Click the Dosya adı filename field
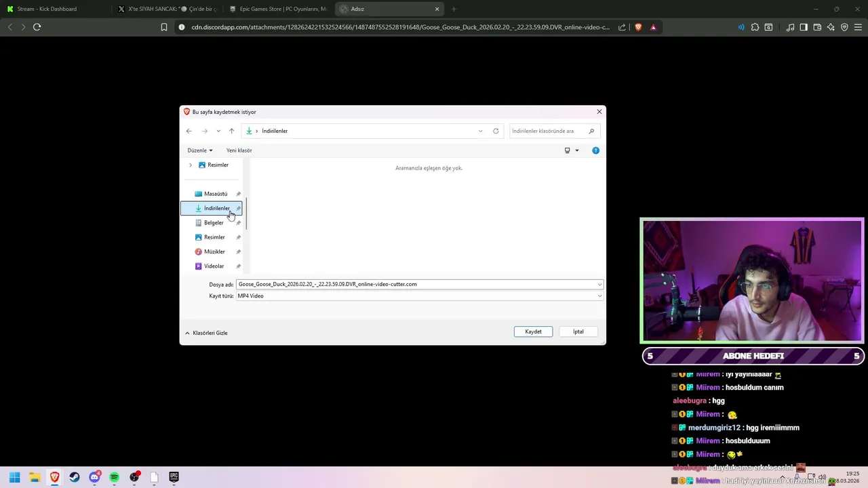This screenshot has height=488, width=868. click(x=416, y=284)
